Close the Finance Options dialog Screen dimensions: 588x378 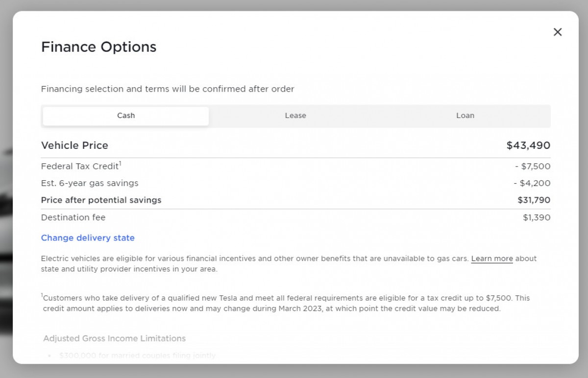557,32
